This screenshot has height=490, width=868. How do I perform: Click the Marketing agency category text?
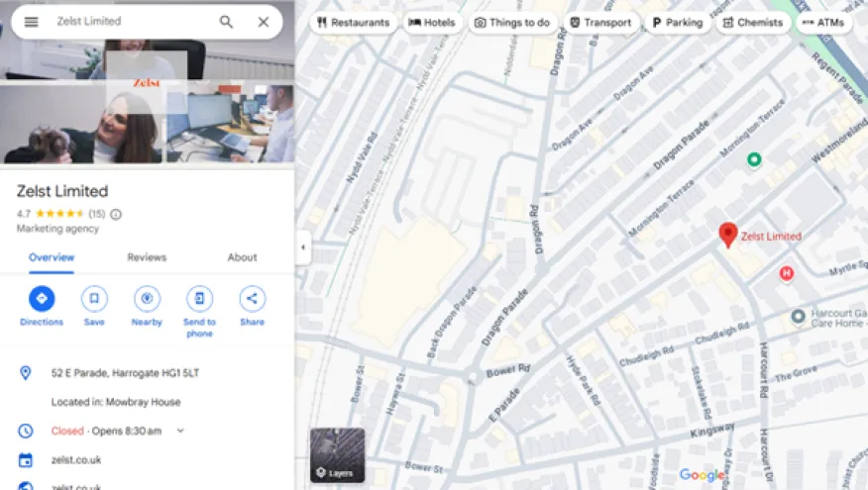[57, 229]
